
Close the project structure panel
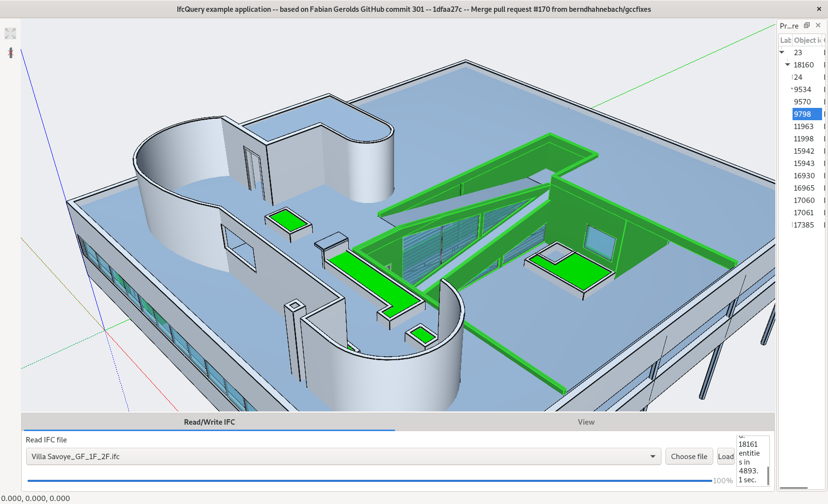818,25
